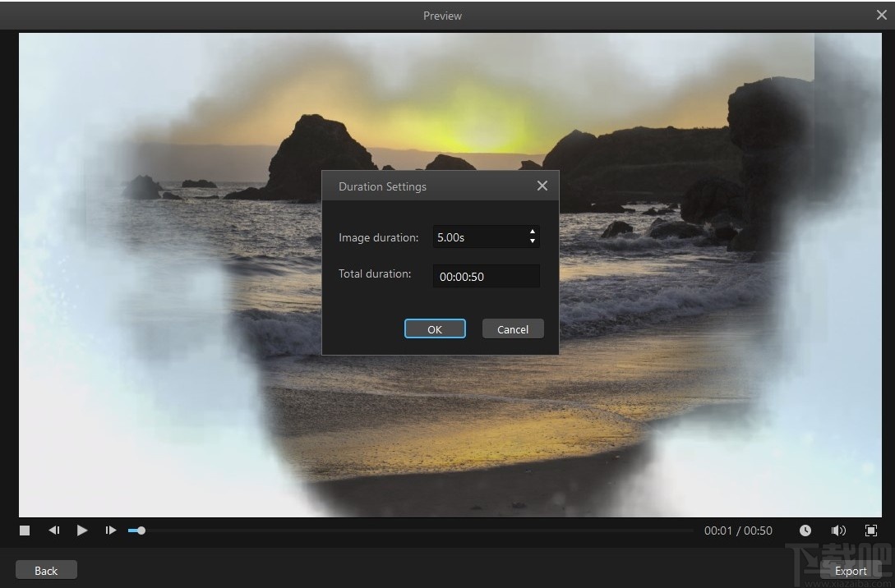The width and height of the screenshot is (895, 588).
Task: Mute the preview volume
Action: 838,531
